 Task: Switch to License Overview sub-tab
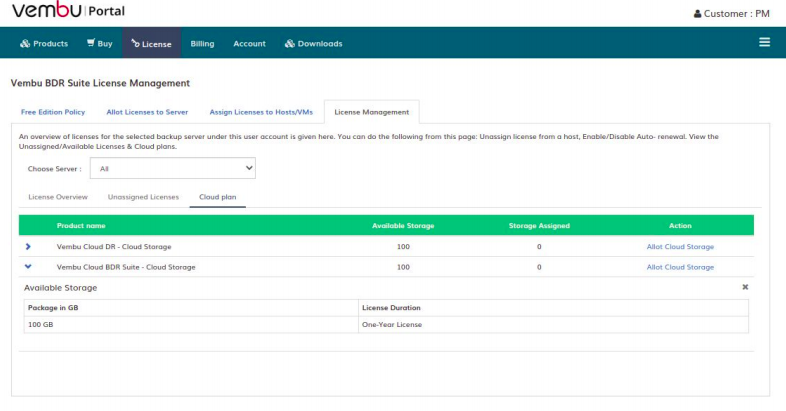pos(58,197)
